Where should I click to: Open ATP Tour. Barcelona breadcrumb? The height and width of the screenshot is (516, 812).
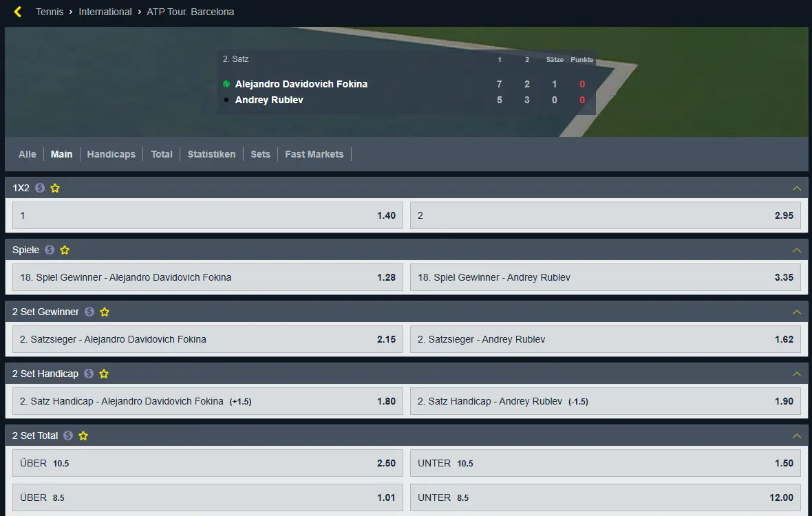point(191,12)
